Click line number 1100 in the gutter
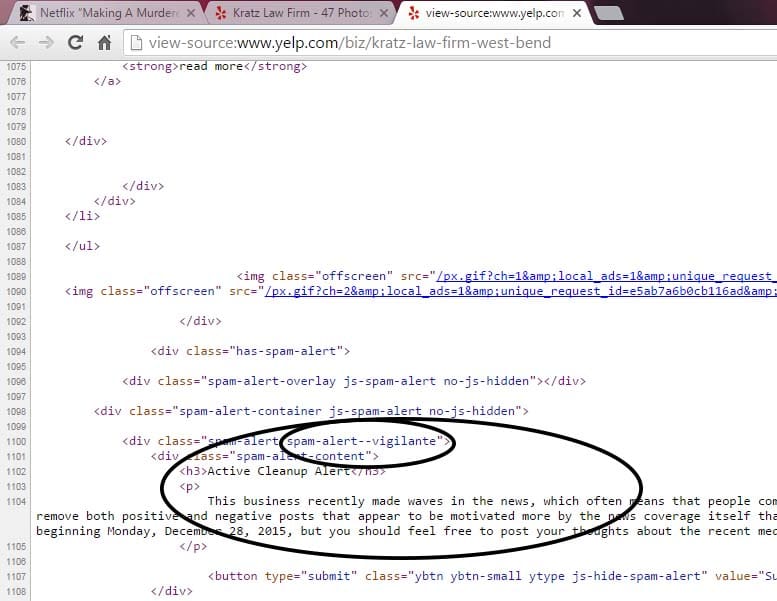 pos(16,441)
